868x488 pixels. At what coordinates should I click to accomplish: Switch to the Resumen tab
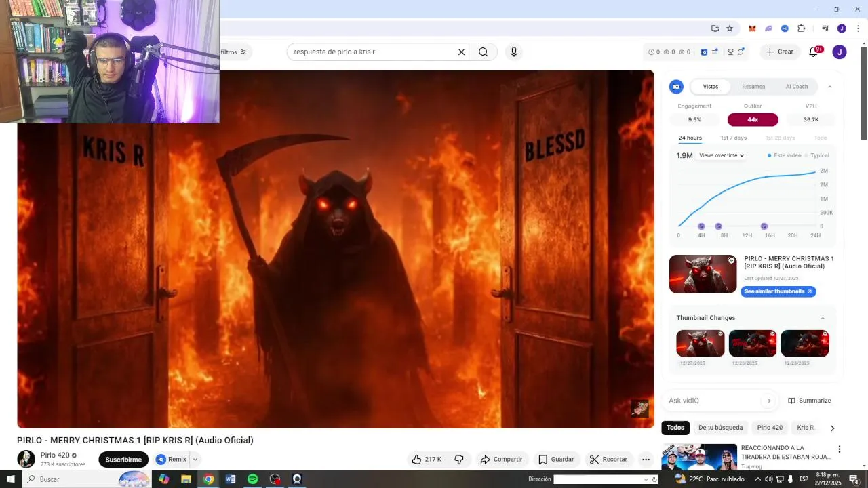[x=753, y=87]
